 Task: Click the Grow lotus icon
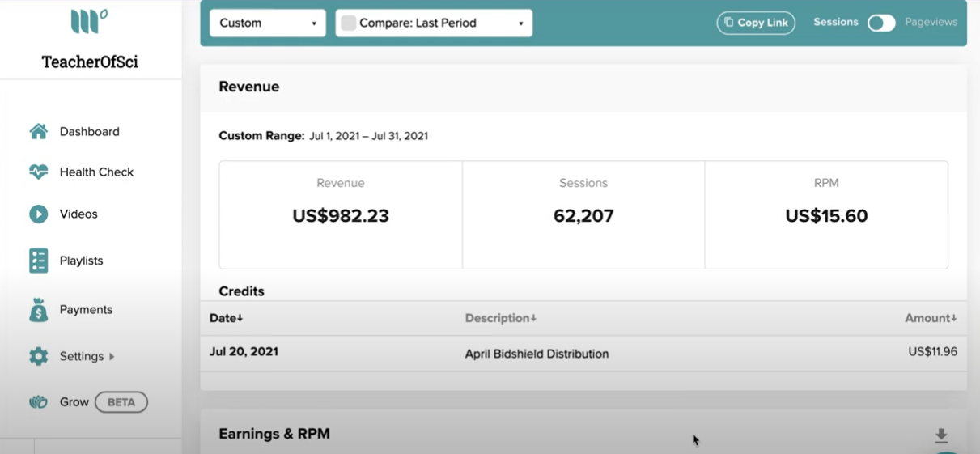coord(38,402)
